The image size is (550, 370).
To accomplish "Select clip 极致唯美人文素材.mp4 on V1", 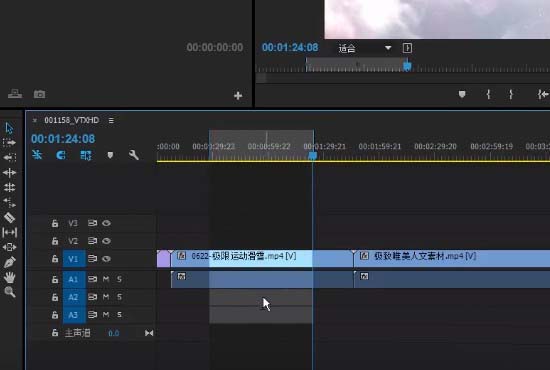I will tap(452, 259).
